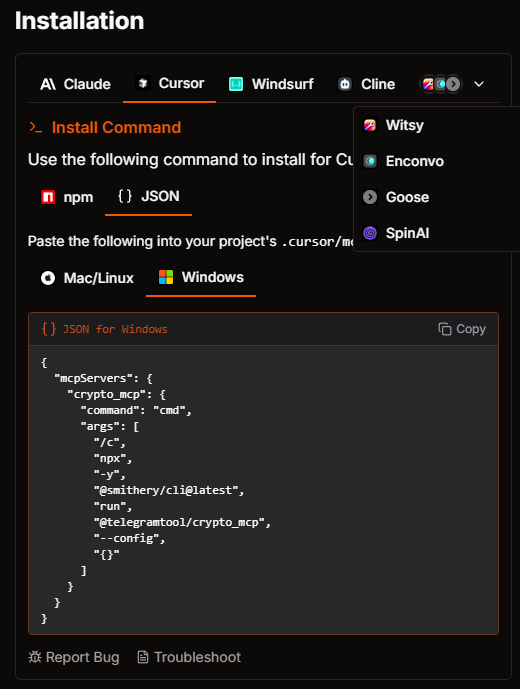Open the Troubleshoot link
The height and width of the screenshot is (689, 520).
click(189, 657)
